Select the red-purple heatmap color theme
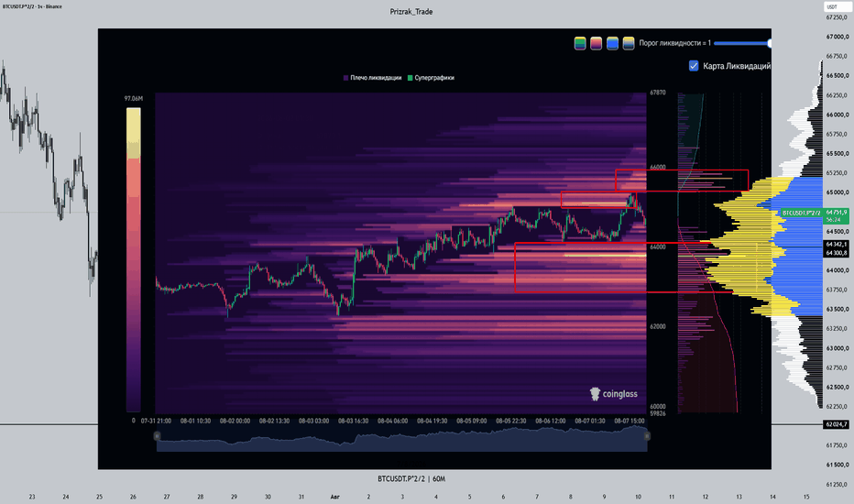Viewport: 854px width, 504px height. click(x=596, y=43)
